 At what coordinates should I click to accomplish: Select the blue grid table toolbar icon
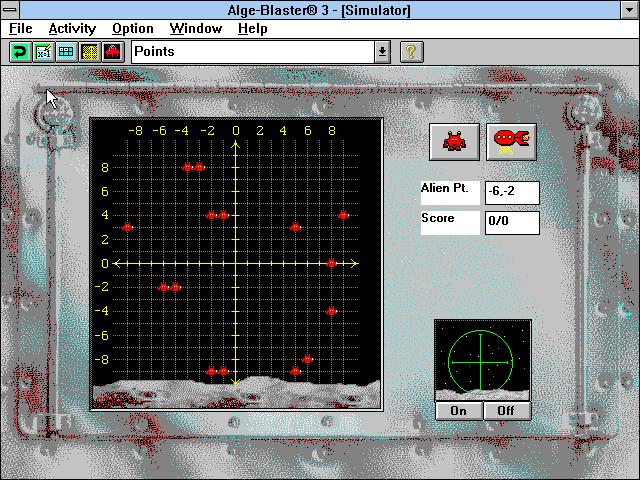pos(66,52)
